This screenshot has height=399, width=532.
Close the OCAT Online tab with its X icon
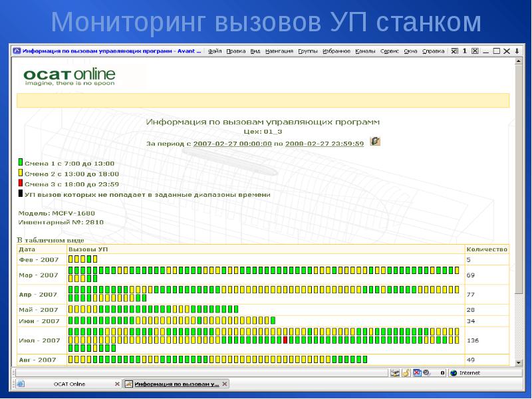[118, 384]
